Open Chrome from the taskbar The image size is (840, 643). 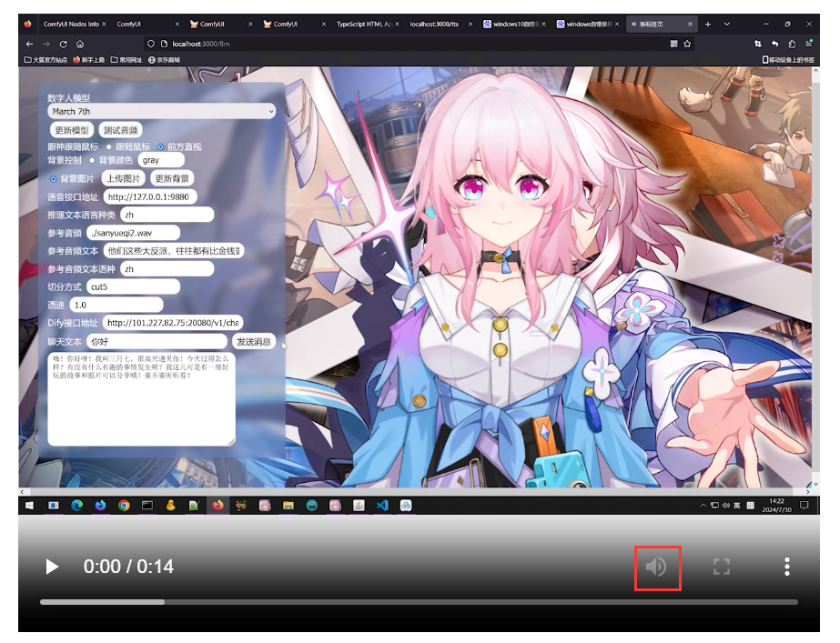click(x=124, y=505)
